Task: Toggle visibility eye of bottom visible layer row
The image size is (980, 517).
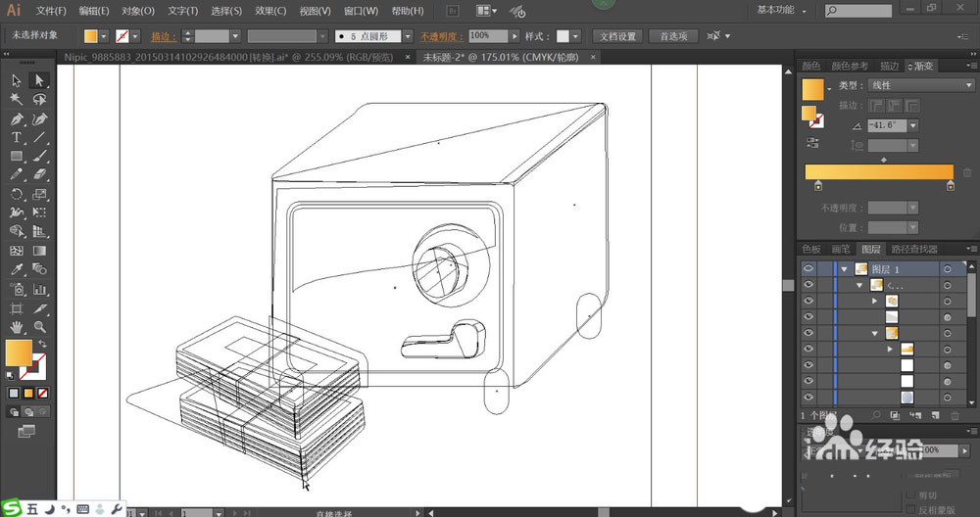Action: point(808,397)
